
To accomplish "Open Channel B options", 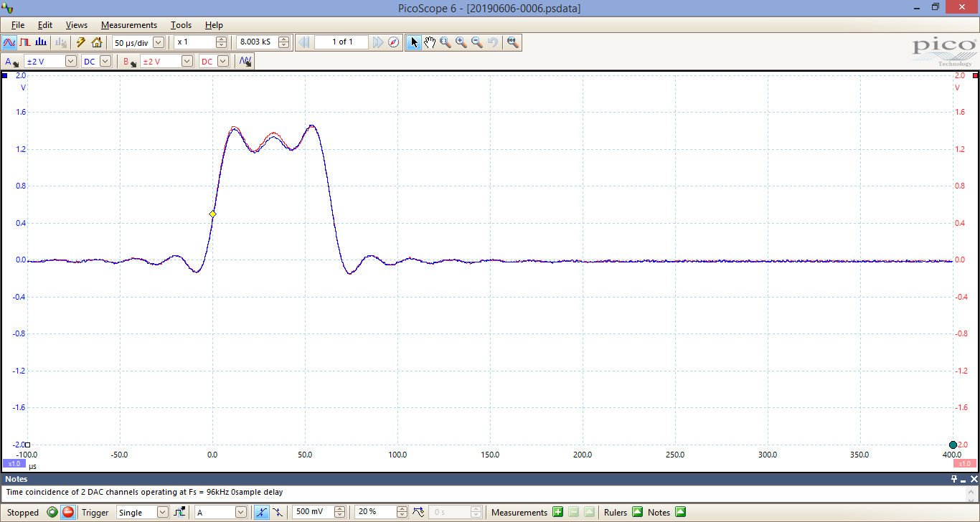I will [x=130, y=62].
